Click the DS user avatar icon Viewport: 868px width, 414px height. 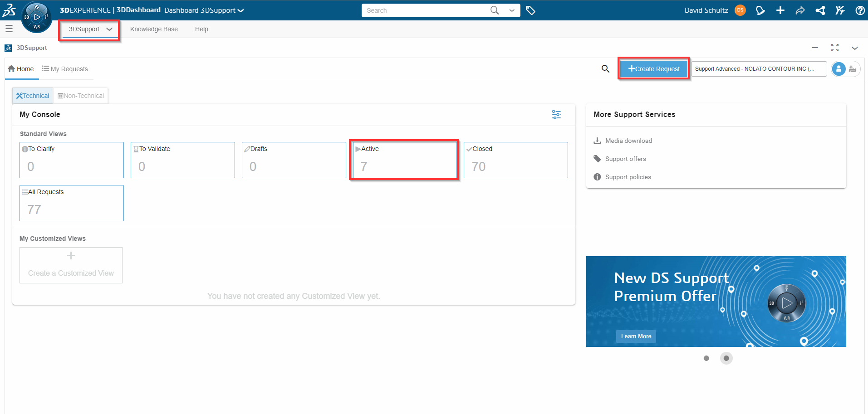(740, 10)
